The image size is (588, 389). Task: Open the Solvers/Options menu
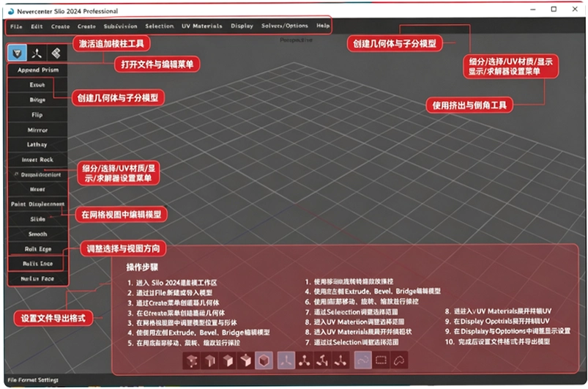pyautogui.click(x=285, y=26)
